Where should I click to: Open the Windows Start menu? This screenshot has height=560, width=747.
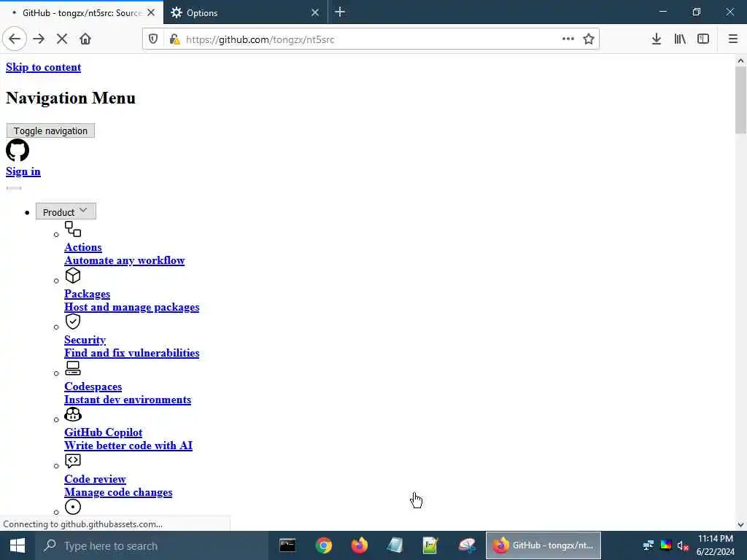point(18,545)
